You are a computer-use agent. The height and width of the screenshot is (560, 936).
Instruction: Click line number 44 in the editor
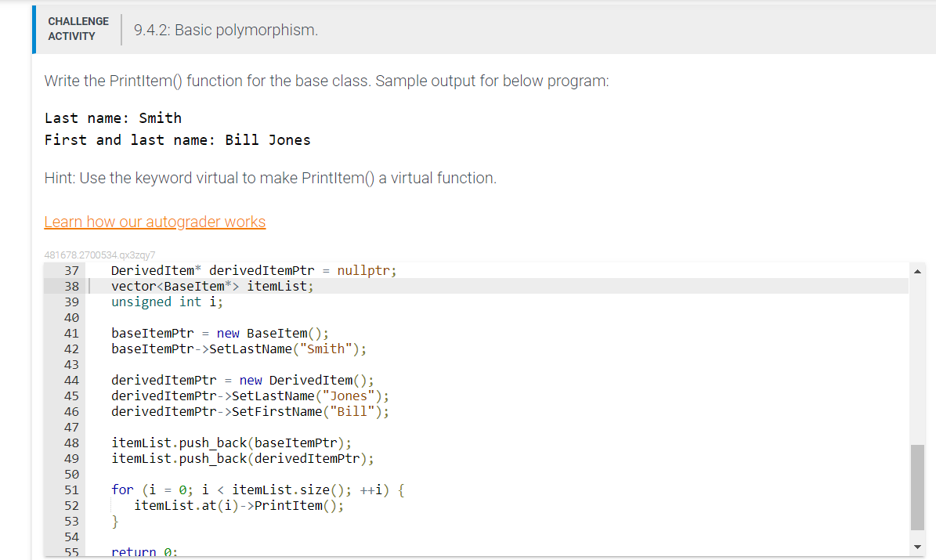click(71, 380)
